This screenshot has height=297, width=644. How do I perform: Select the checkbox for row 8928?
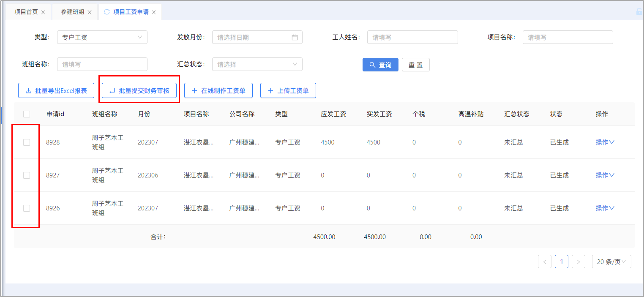point(27,142)
